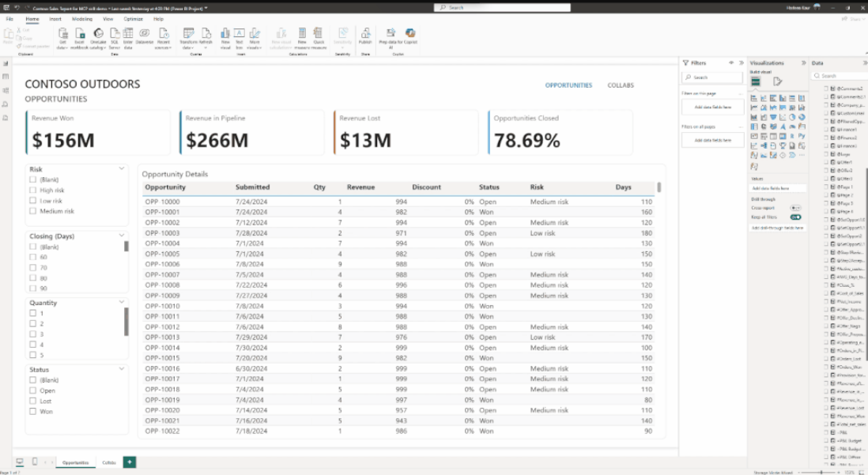The image size is (868, 475).
Task: Choose the pie chart visualization icon
Action: [x=792, y=117]
